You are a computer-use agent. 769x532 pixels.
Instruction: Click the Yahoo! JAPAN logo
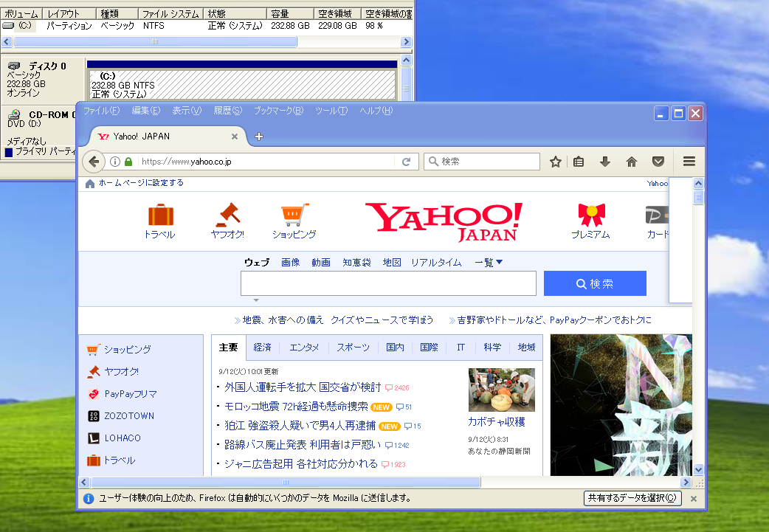tap(444, 222)
